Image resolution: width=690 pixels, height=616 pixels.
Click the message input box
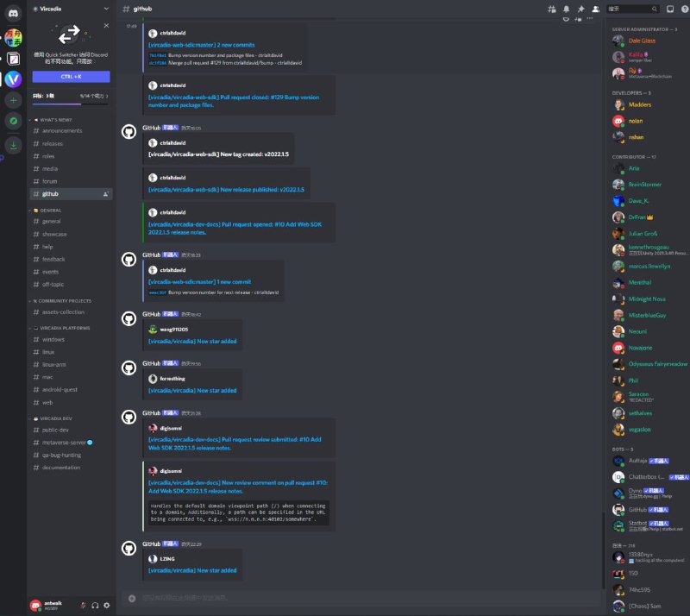coord(361,598)
